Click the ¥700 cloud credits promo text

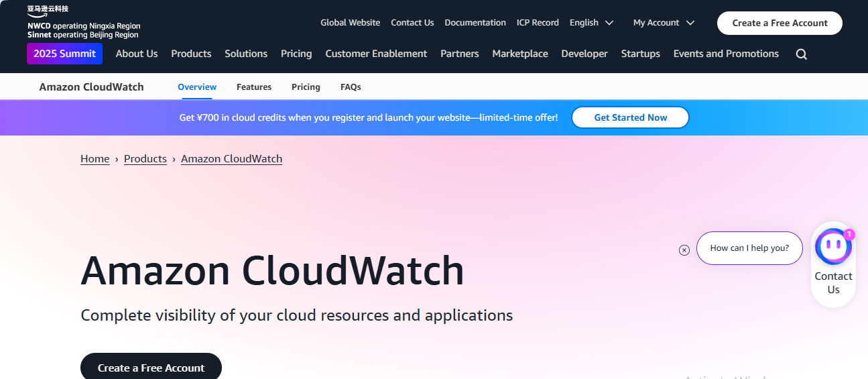click(x=368, y=118)
